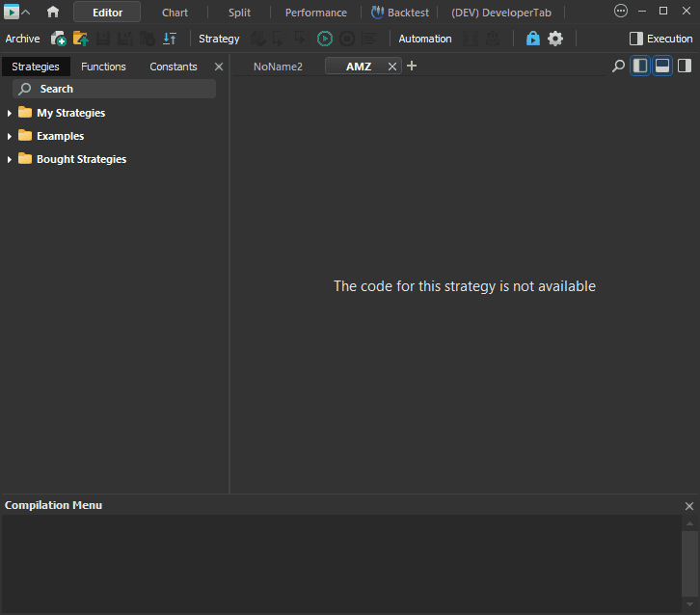Expand the My Strategies folder
Screen dimensions: 700x615
click(10, 114)
